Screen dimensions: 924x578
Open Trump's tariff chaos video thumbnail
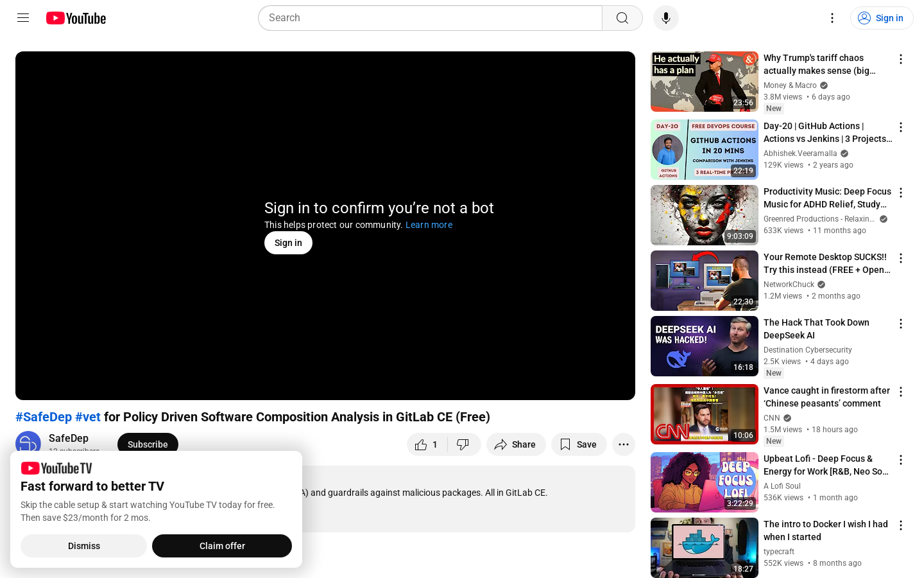[705, 82]
